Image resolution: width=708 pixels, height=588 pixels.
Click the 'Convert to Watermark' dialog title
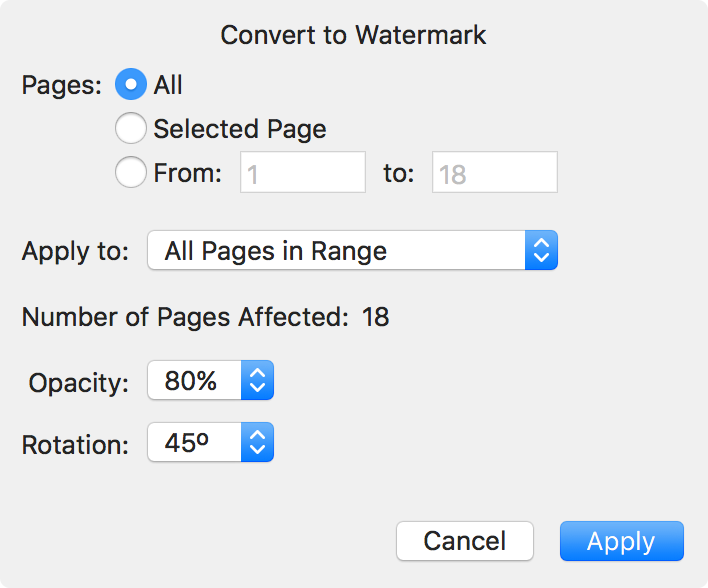tap(354, 35)
